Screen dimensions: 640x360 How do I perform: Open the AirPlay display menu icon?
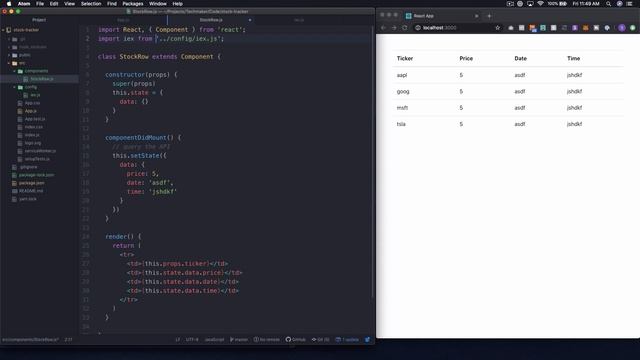530,4
